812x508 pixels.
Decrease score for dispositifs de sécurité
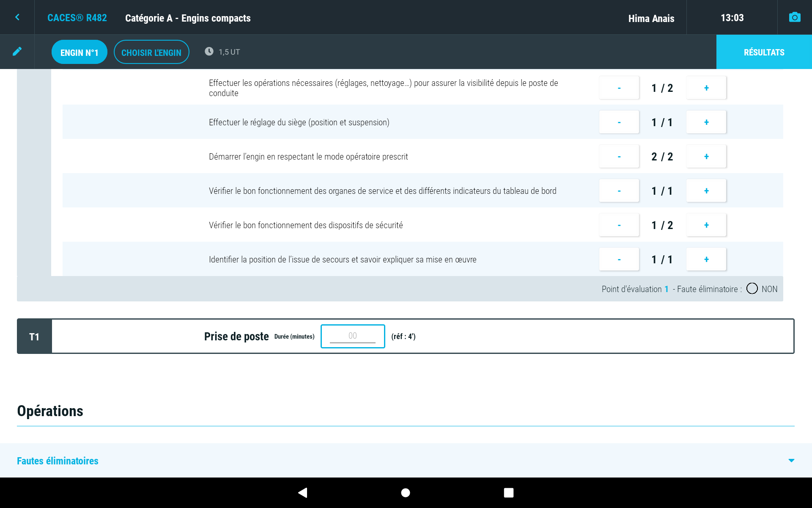coord(619,225)
